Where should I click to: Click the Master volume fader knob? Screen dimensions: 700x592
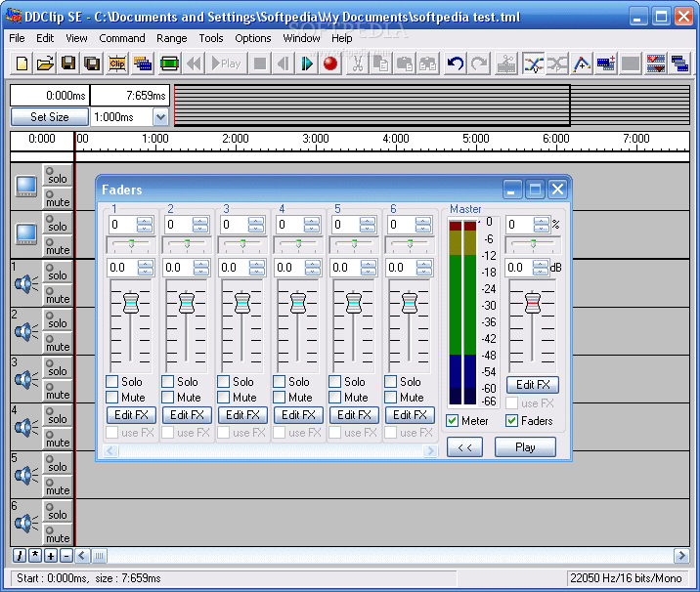[533, 303]
